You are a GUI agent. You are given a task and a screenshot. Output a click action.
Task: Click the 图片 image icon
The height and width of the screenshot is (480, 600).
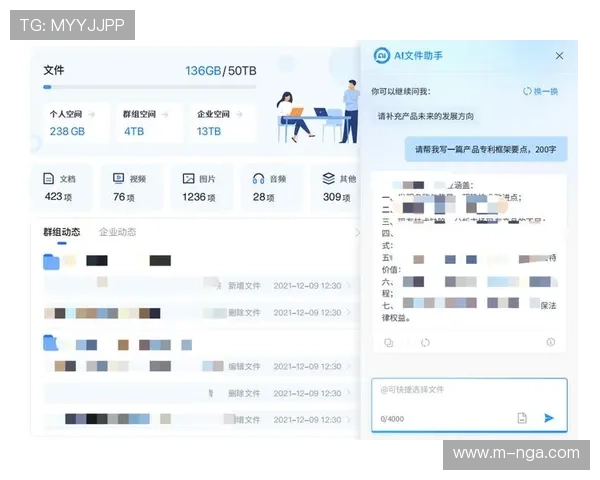point(188,178)
